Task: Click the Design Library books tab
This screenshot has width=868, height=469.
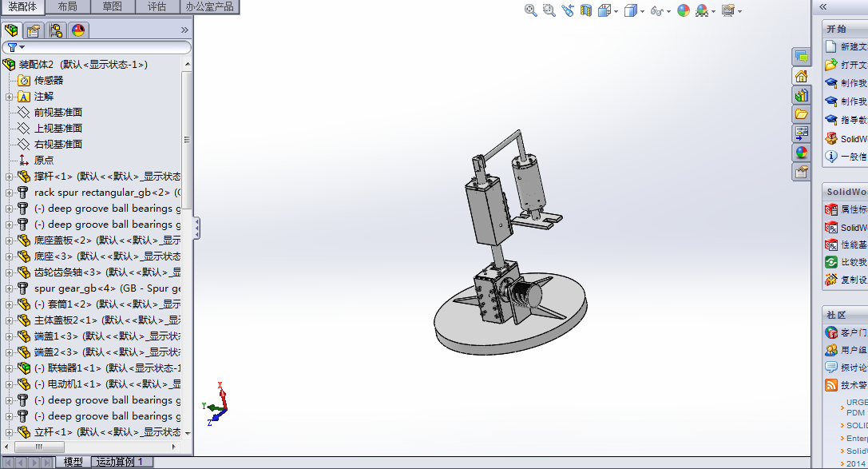Action: pos(802,95)
